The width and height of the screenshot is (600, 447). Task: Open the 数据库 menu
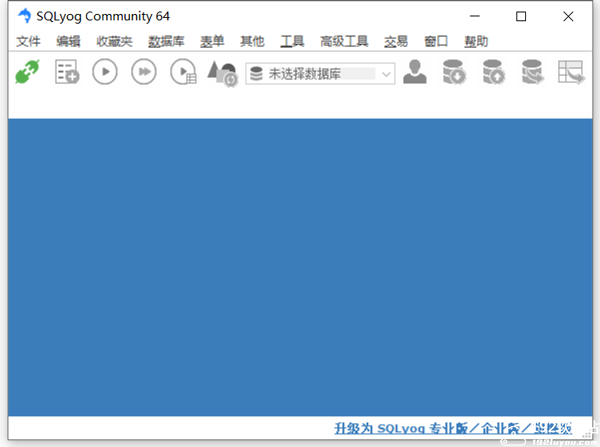coord(166,41)
